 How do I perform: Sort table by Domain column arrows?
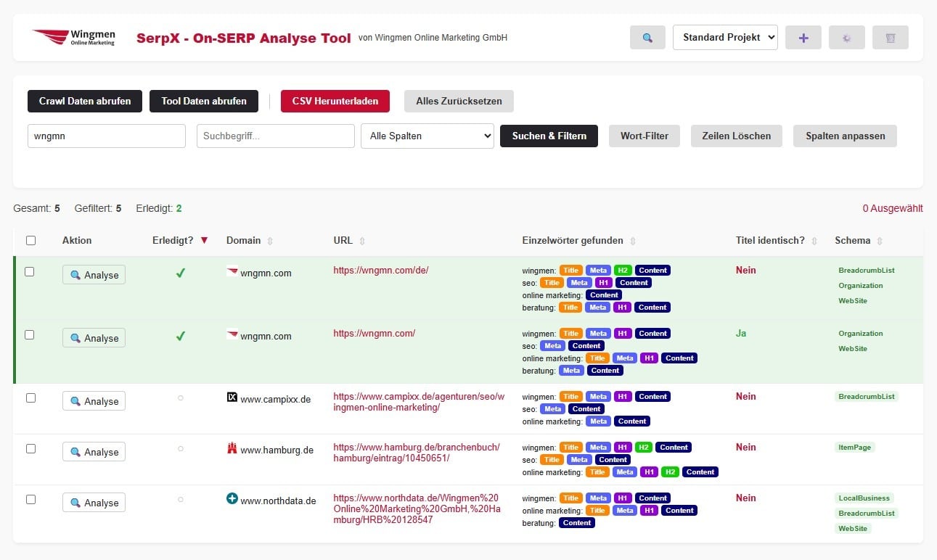pyautogui.click(x=271, y=241)
